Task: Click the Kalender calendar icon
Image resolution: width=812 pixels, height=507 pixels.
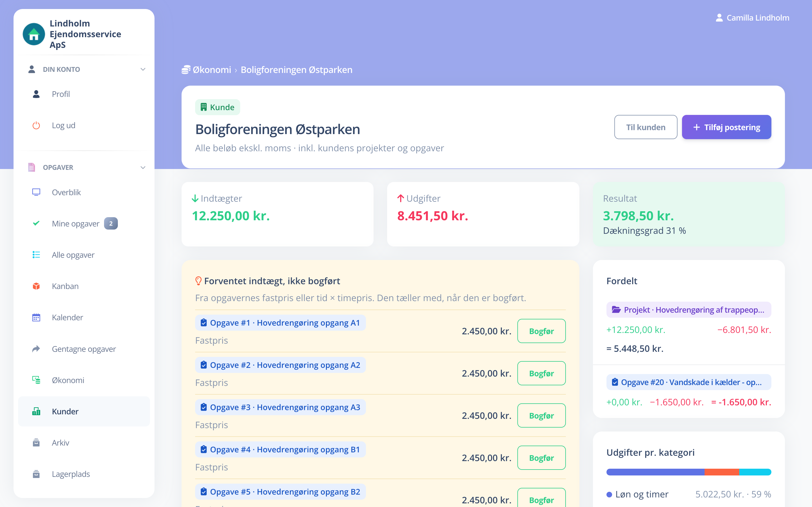Action: 36,317
